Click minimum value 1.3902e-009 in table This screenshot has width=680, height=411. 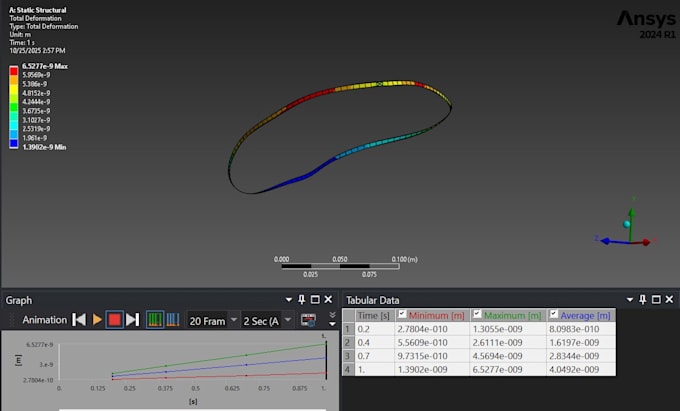[x=432, y=369]
